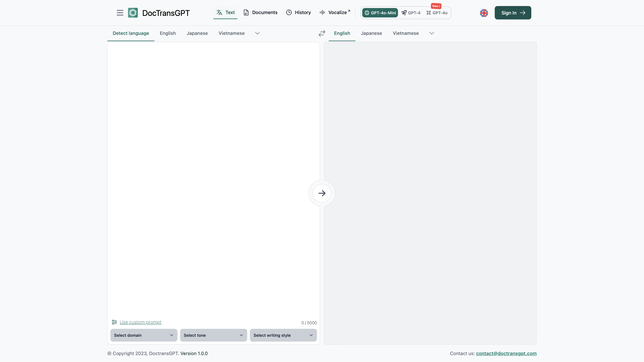This screenshot has height=362, width=644.
Task: Switch model to GPT-4o
Action: (437, 13)
